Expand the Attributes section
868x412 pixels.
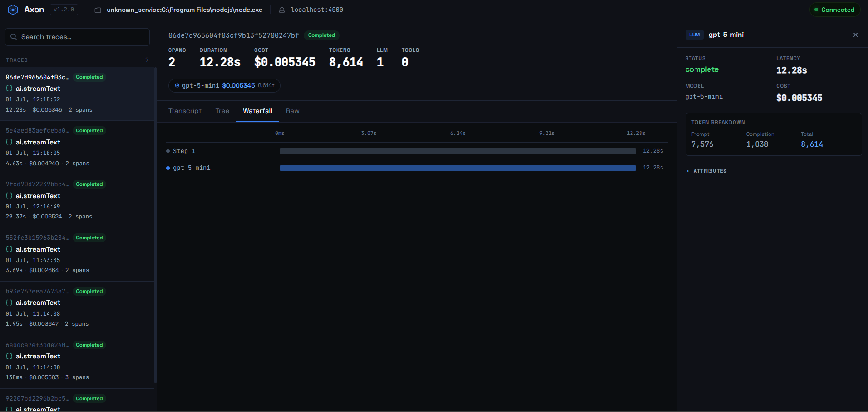click(x=707, y=171)
